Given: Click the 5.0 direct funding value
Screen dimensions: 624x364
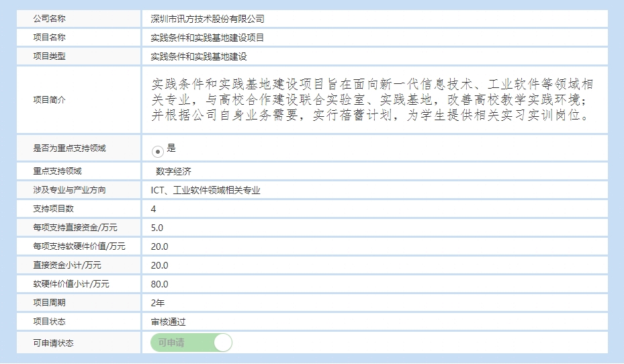Looking at the screenshot, I should pyautogui.click(x=157, y=228).
